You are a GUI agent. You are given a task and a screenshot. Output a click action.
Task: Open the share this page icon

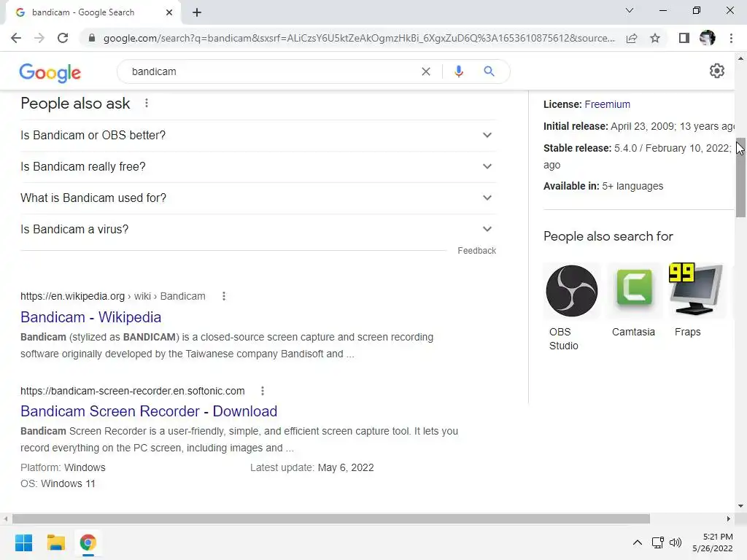click(x=632, y=38)
